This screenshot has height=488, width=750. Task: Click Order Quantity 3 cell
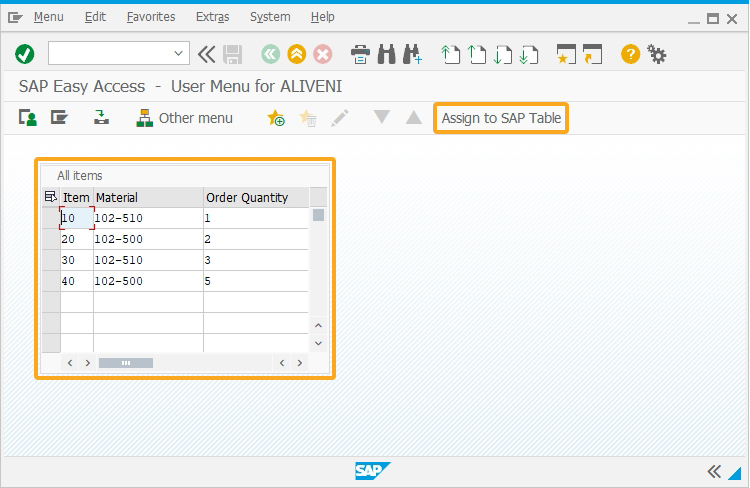(x=256, y=260)
